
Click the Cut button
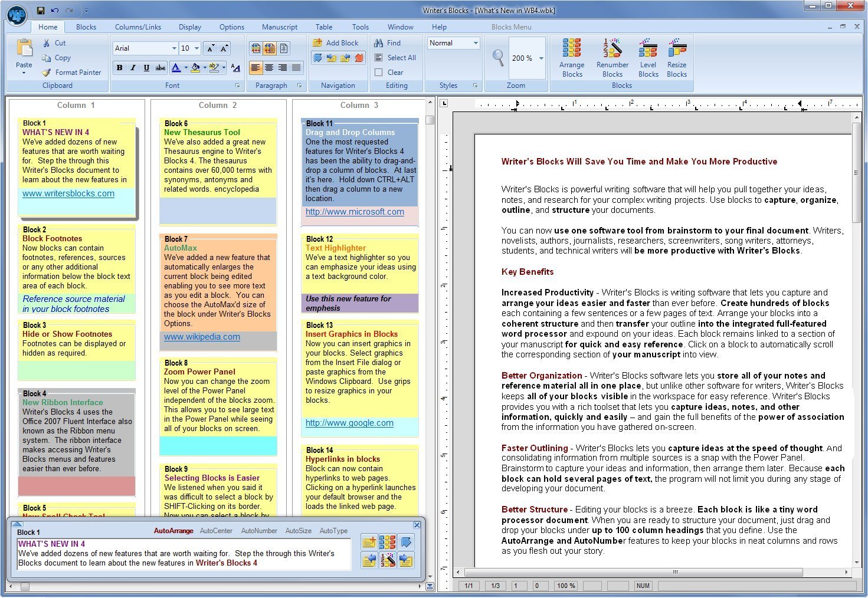[54, 43]
